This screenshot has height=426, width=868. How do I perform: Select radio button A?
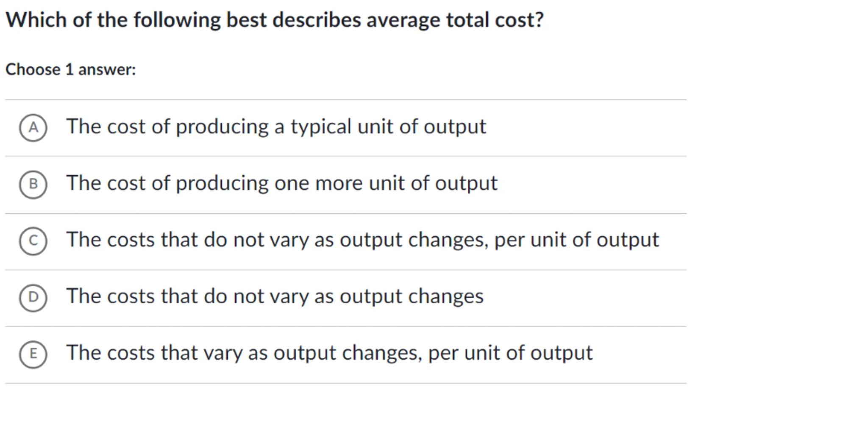point(33,127)
